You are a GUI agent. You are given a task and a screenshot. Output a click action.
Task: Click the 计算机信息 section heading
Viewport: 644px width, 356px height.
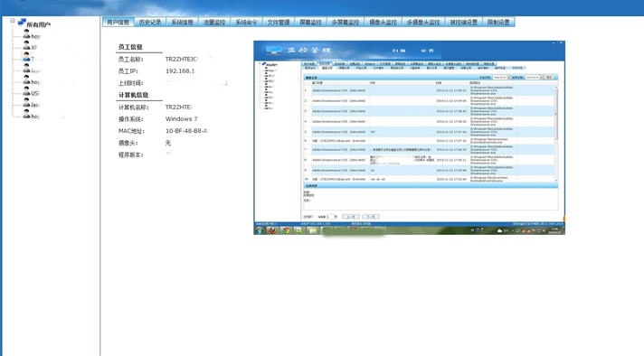133,95
